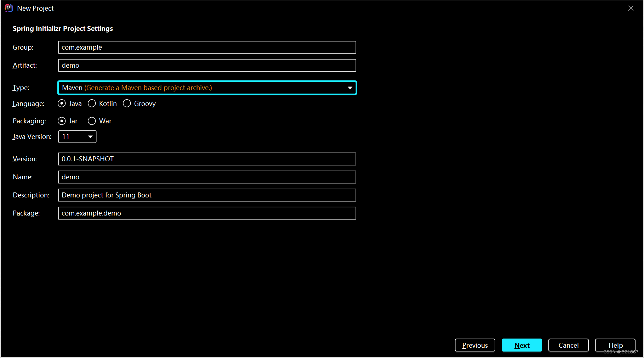
Task: Select Groovy as the language
Action: (139, 104)
